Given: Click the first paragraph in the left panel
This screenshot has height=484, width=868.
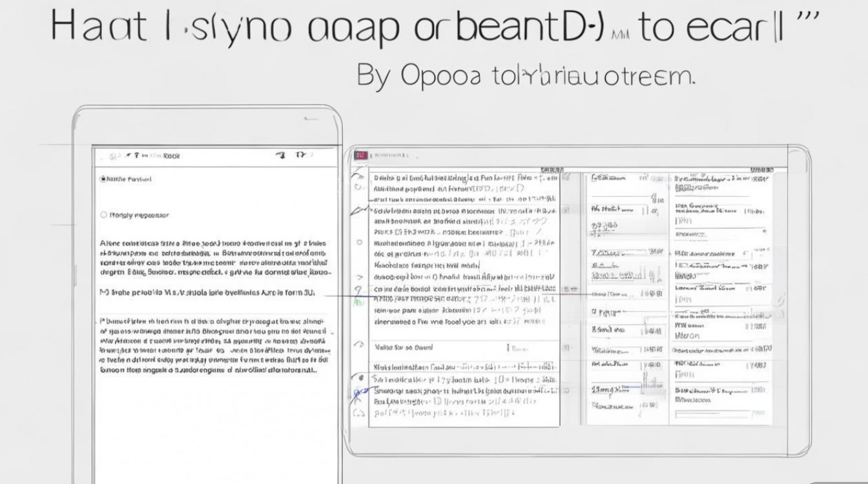Looking at the screenshot, I should [213, 258].
